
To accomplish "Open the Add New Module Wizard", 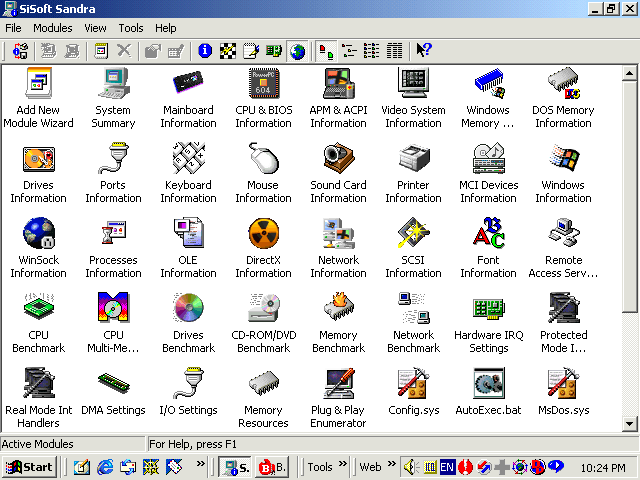I will (38, 98).
